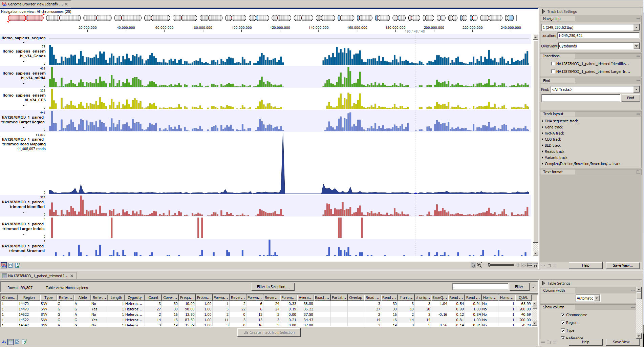Click the 1:1 zoom level icon
The image size is (644, 347).
click(x=535, y=265)
